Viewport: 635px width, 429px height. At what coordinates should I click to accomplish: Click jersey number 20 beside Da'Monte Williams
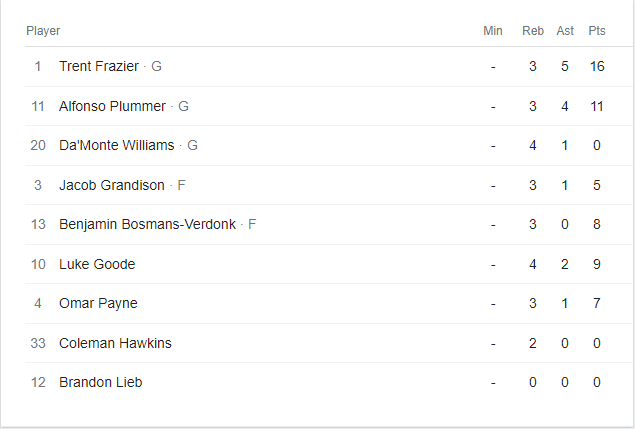(x=38, y=145)
